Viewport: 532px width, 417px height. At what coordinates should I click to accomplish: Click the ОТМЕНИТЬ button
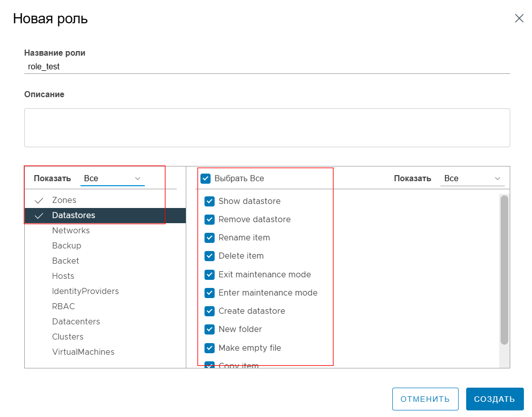pyautogui.click(x=425, y=399)
